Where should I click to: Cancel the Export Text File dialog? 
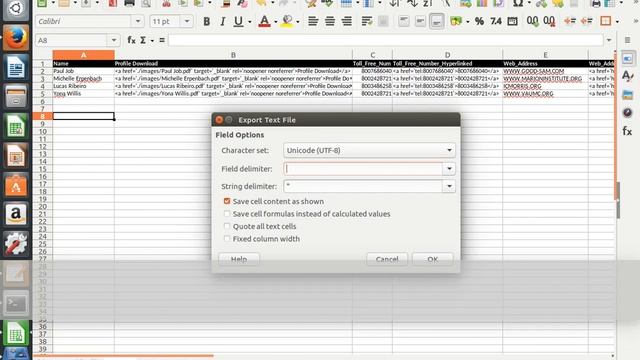387,259
